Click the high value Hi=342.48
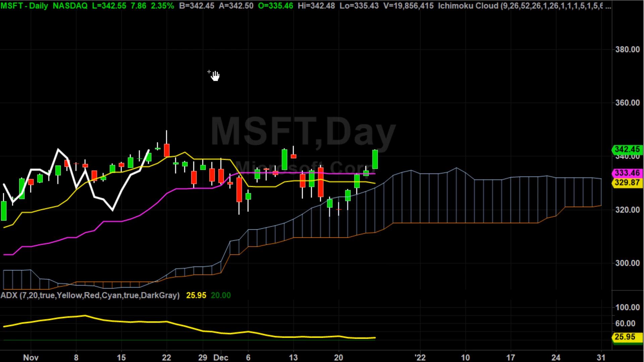 click(316, 6)
